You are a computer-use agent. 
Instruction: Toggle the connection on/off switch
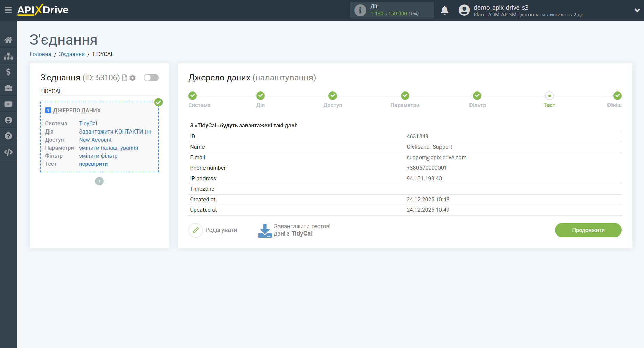(151, 78)
